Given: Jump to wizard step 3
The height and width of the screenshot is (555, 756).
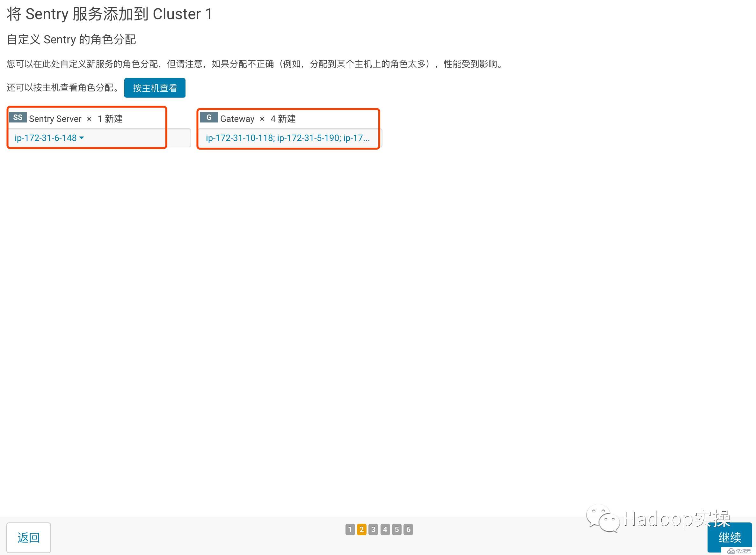Looking at the screenshot, I should coord(373,529).
